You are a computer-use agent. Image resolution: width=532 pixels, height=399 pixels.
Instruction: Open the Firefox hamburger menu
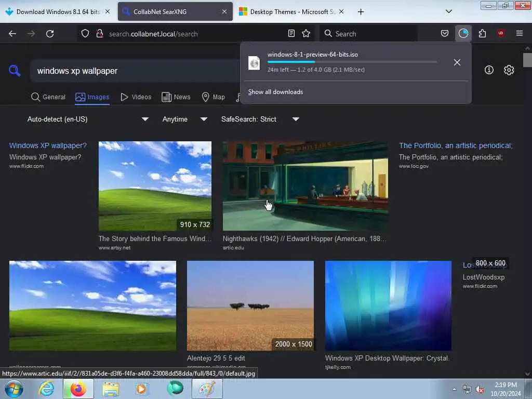(520, 33)
